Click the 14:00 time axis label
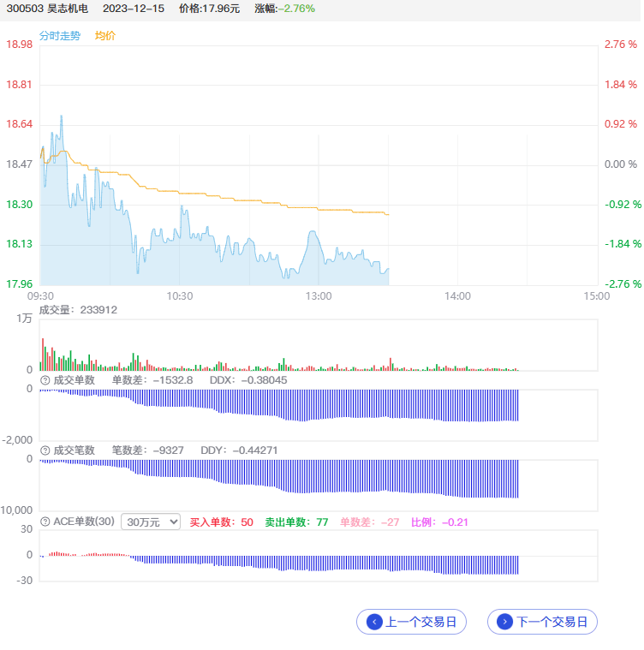 coord(457,295)
